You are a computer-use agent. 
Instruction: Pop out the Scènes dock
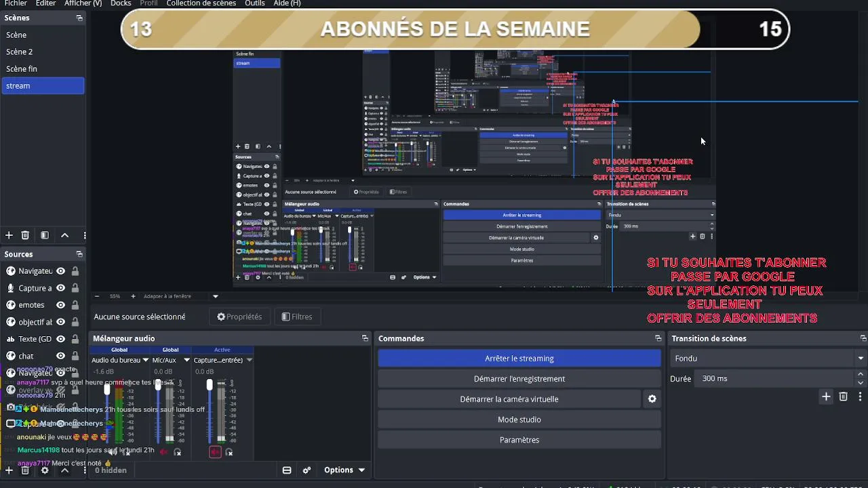(79, 18)
